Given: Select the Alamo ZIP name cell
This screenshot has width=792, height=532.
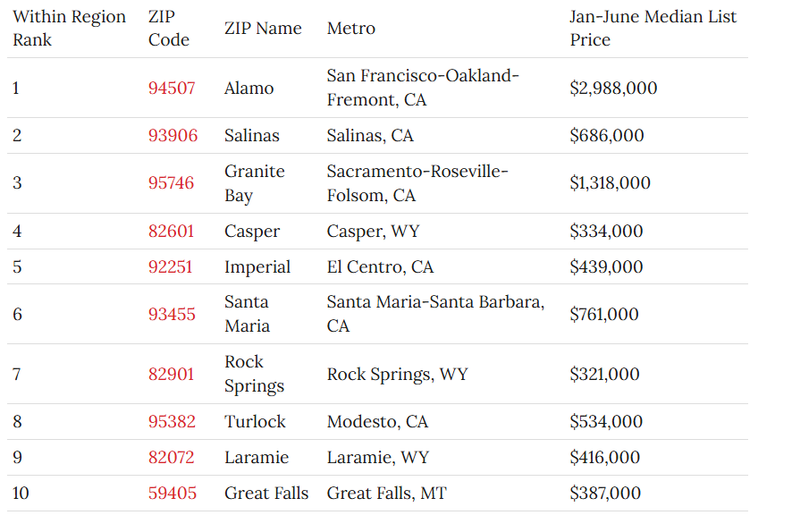Looking at the screenshot, I should (x=249, y=88).
